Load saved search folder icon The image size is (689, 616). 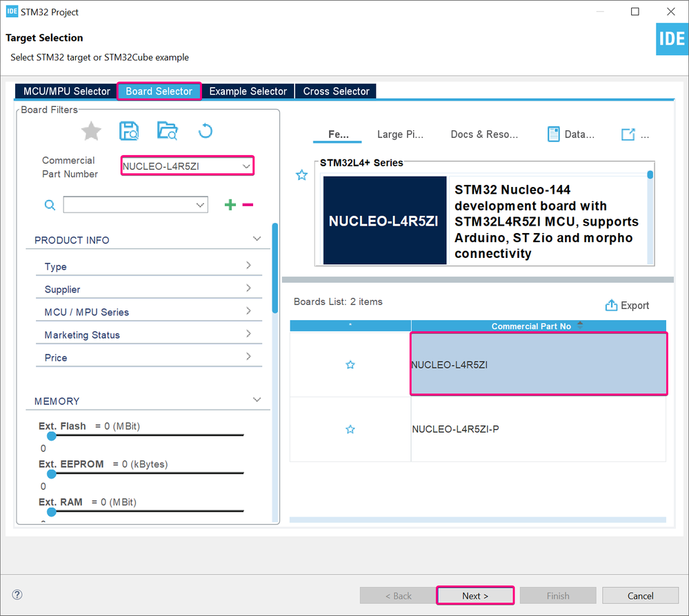(x=168, y=131)
